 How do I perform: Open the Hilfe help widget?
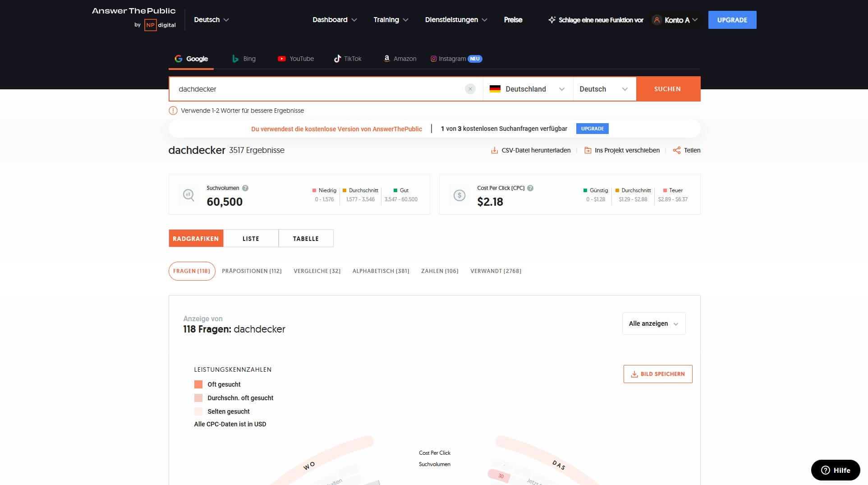(x=835, y=470)
